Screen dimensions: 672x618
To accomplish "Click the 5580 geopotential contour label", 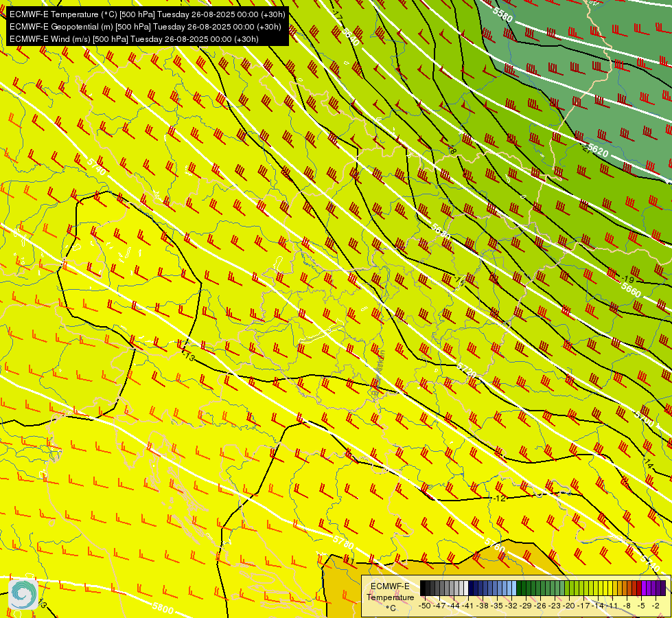I will point(502,14).
